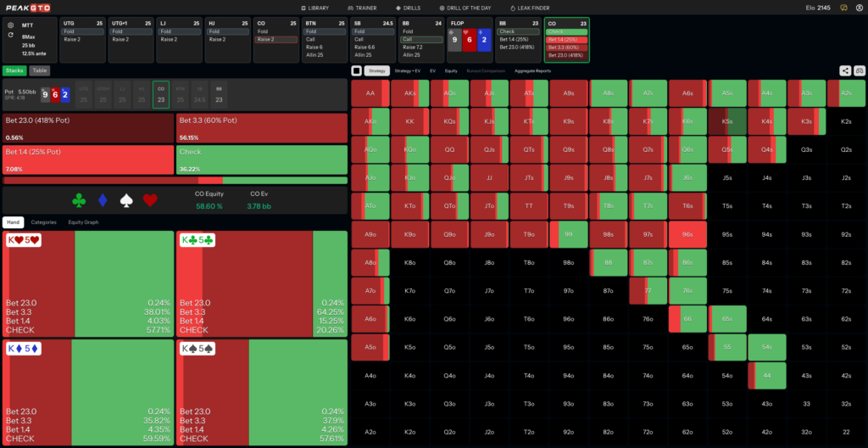The height and width of the screenshot is (448, 868).
Task: Switch to the Table view button
Action: [39, 70]
